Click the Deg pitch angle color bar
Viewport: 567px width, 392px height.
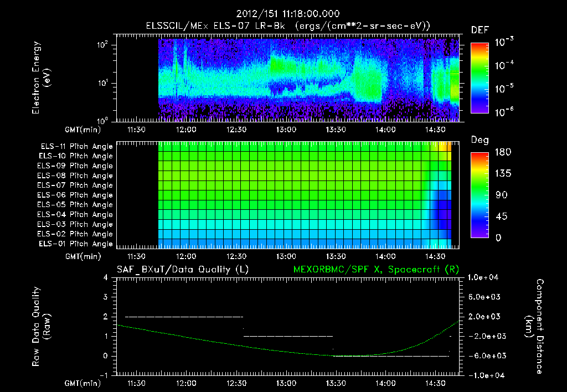[480, 195]
